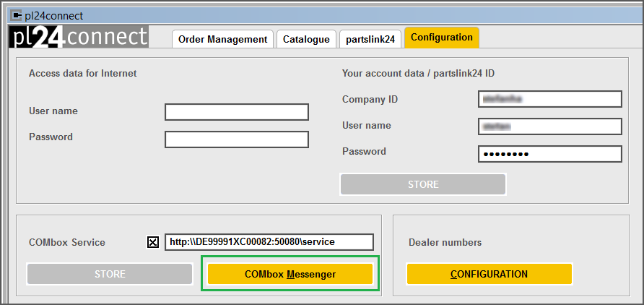644x305 pixels.
Task: Click the pl24connect window title icon
Action: click(x=17, y=16)
